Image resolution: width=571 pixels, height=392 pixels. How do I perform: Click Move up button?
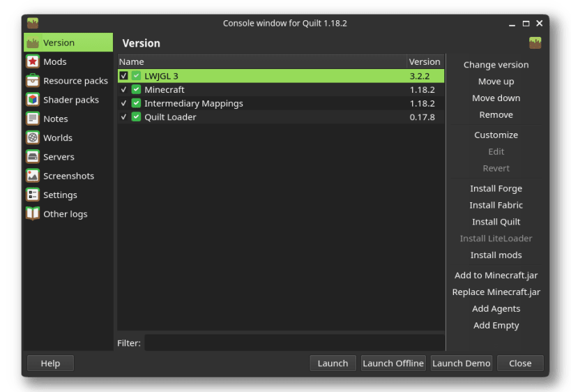pos(496,82)
